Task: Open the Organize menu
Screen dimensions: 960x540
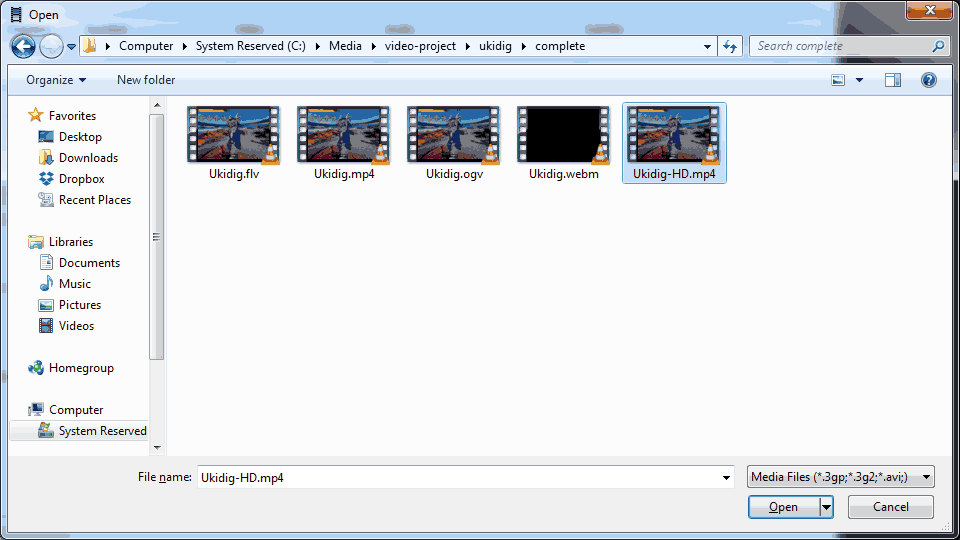Action: 56,80
